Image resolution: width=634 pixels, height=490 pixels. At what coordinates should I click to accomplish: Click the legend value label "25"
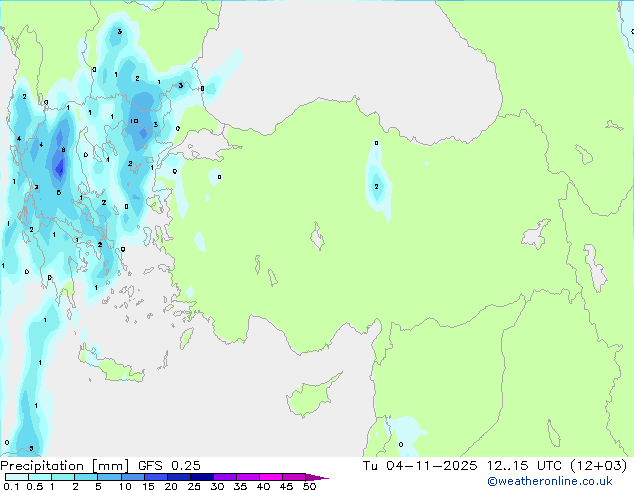pyautogui.click(x=194, y=486)
